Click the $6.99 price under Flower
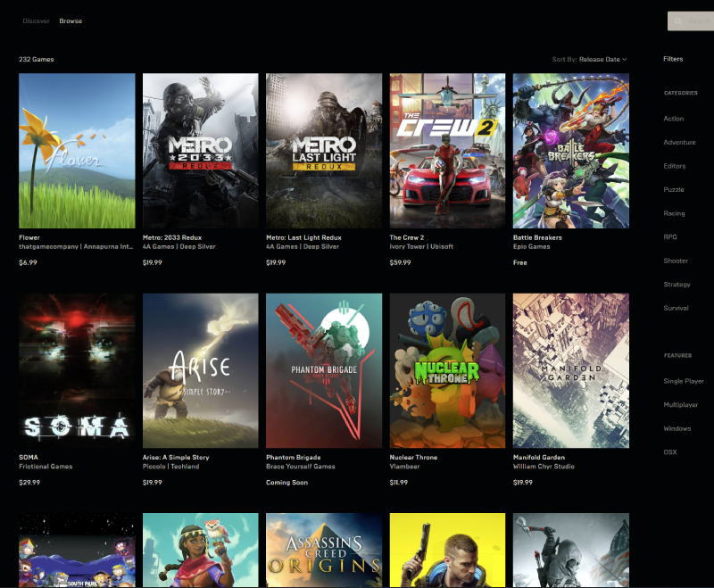This screenshot has height=588, width=714. [x=28, y=262]
